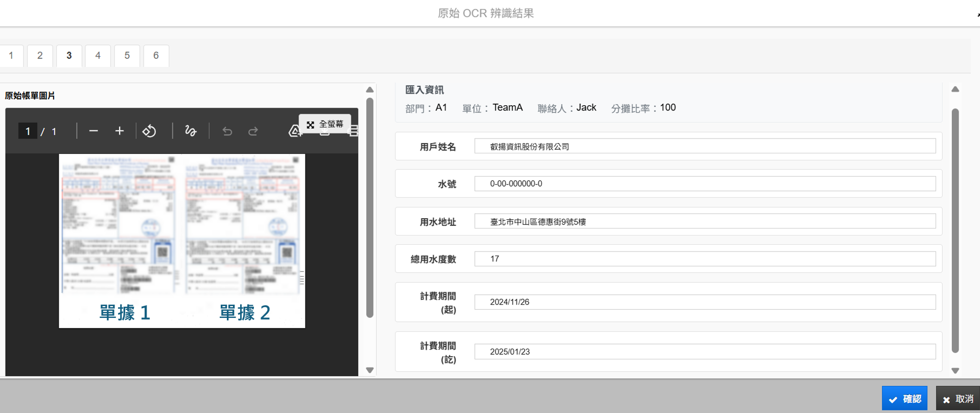Click the 用戶姓名 input field
The height and width of the screenshot is (413, 980).
705,147
